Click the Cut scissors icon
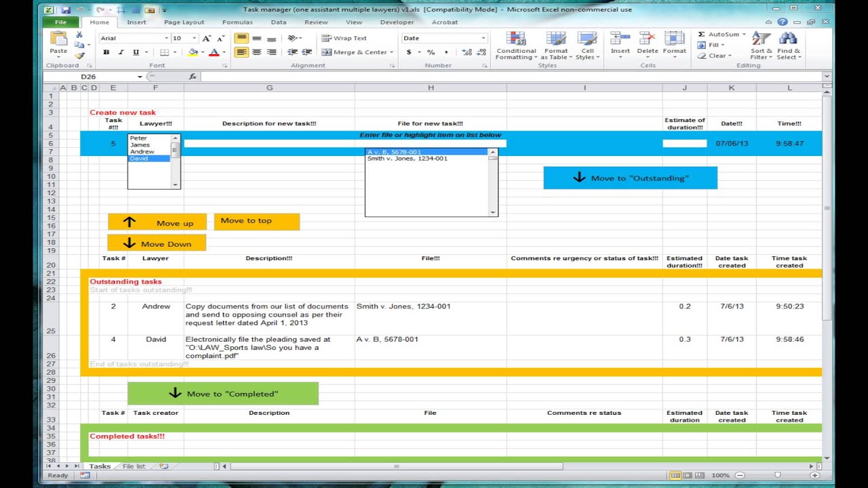868x488 pixels. (x=79, y=35)
